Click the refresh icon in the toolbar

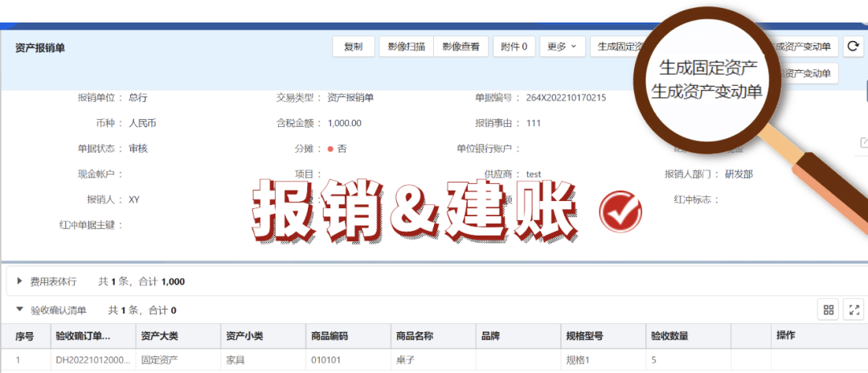point(854,47)
